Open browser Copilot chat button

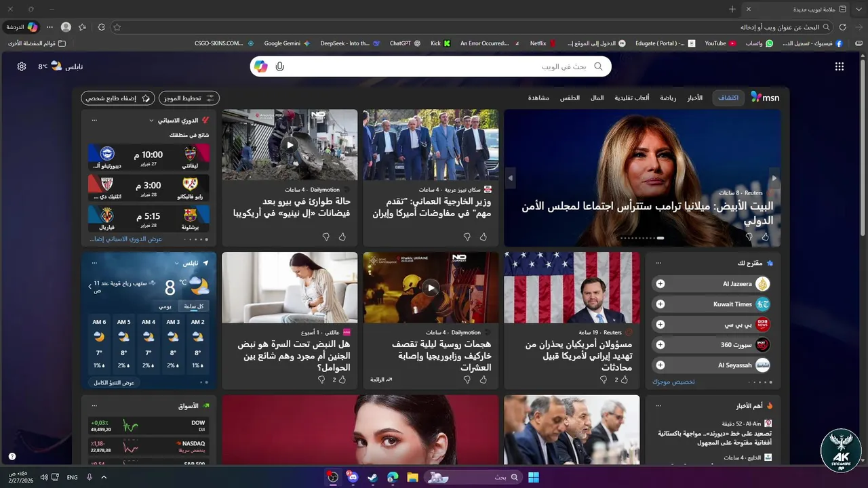pos(22,27)
